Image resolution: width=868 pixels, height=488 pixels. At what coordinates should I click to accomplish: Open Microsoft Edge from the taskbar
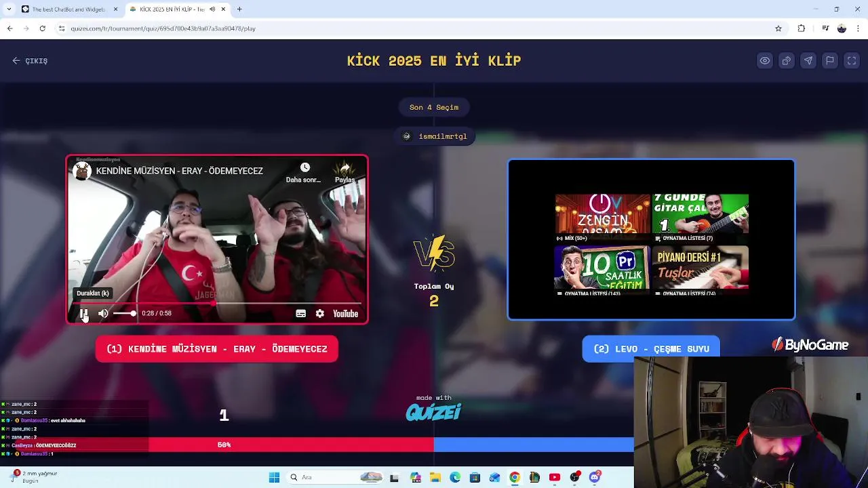(x=455, y=477)
